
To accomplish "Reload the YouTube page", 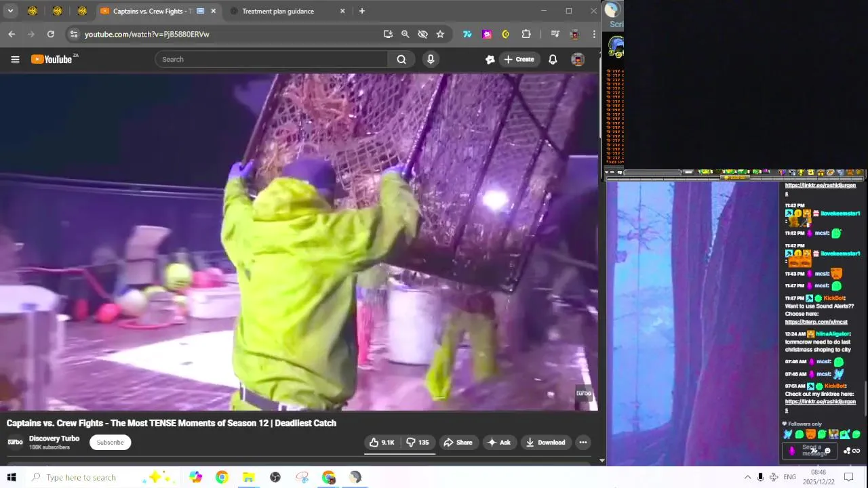I will (50, 34).
